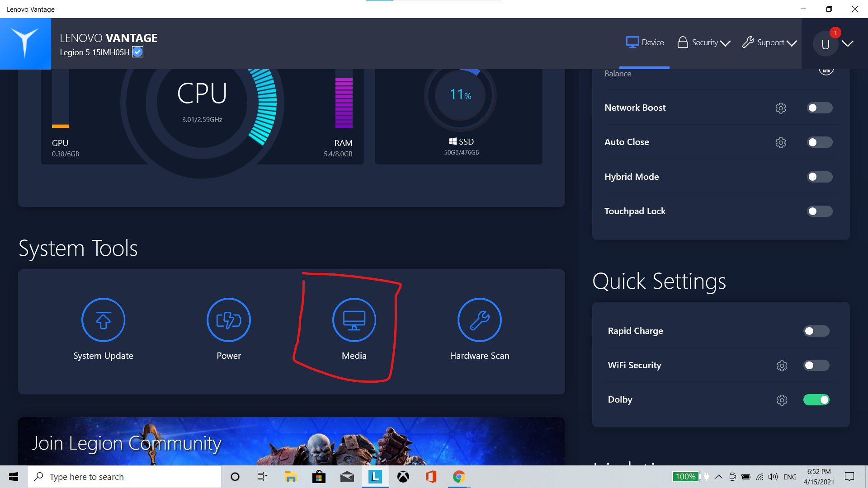This screenshot has height=488, width=868.
Task: Click the Type here to search box
Action: (124, 477)
